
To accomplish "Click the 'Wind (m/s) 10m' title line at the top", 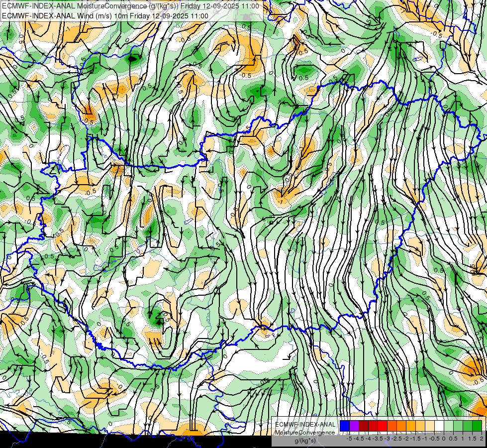I will coord(105,16).
